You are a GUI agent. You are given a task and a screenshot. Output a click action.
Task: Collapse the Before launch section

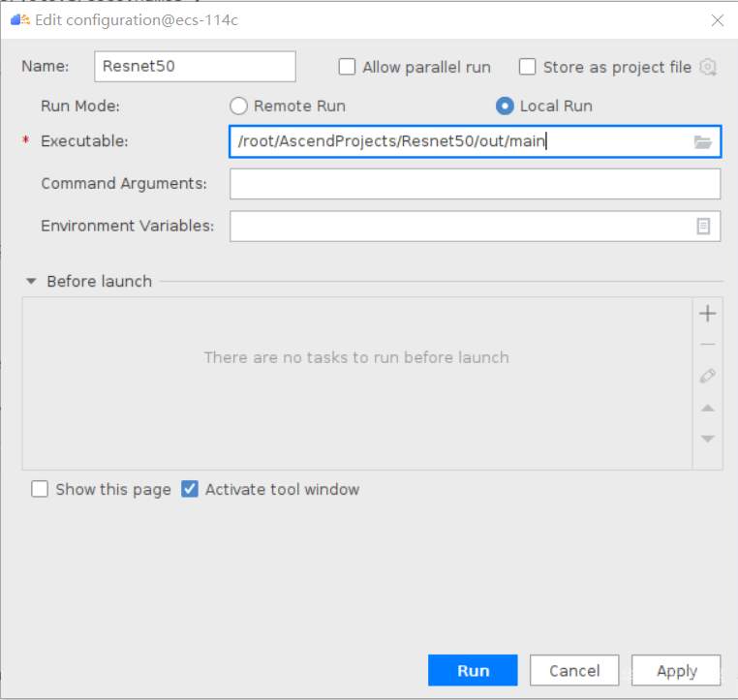(x=31, y=282)
